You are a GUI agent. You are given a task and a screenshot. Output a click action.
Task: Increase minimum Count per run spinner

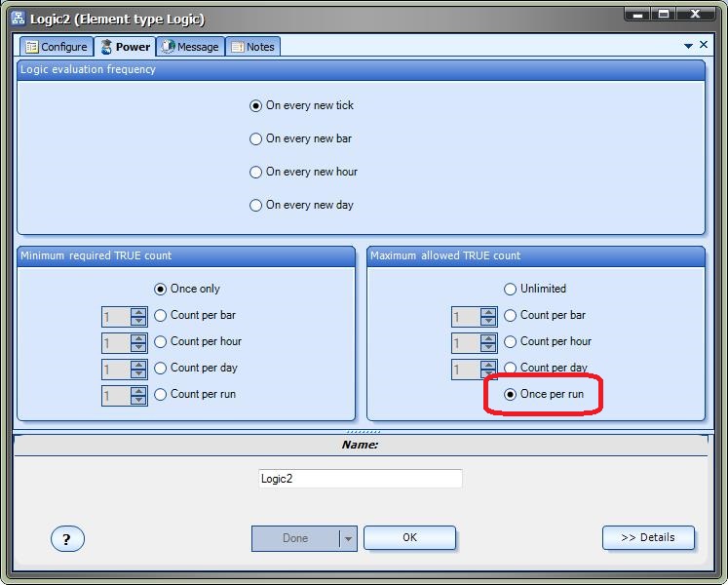pyautogui.click(x=138, y=391)
